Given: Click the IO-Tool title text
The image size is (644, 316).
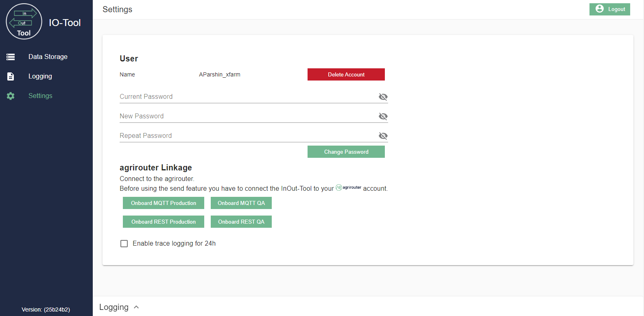Looking at the screenshot, I should [65, 23].
